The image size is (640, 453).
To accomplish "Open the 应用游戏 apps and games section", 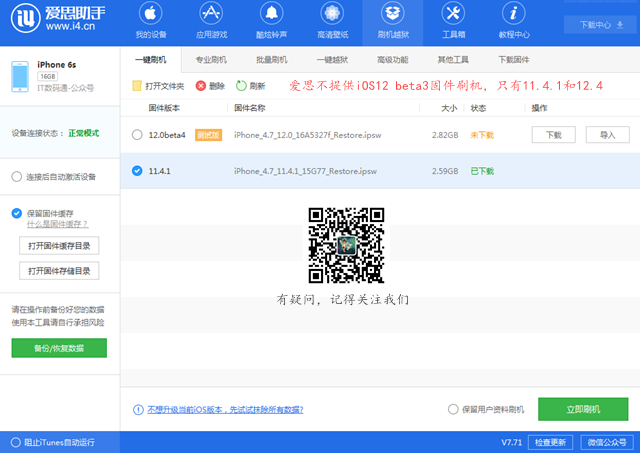I will coord(211,21).
